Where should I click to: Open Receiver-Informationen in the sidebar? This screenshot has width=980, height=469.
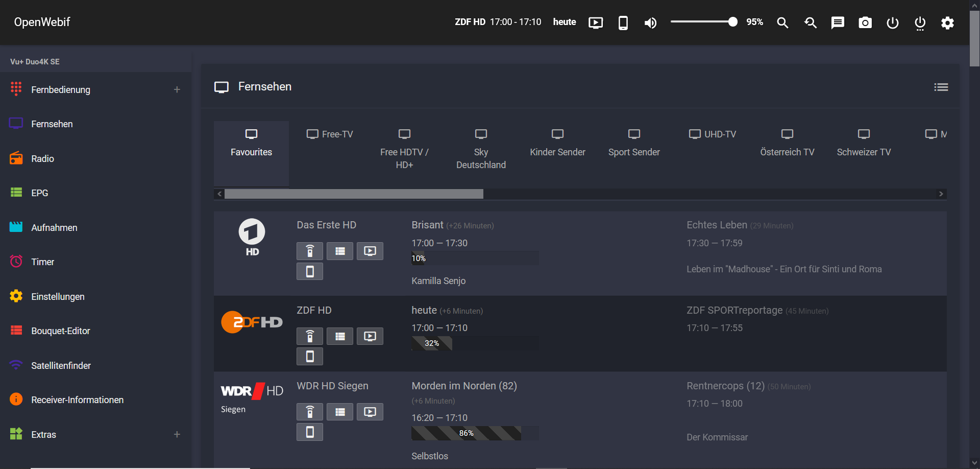[77, 400]
